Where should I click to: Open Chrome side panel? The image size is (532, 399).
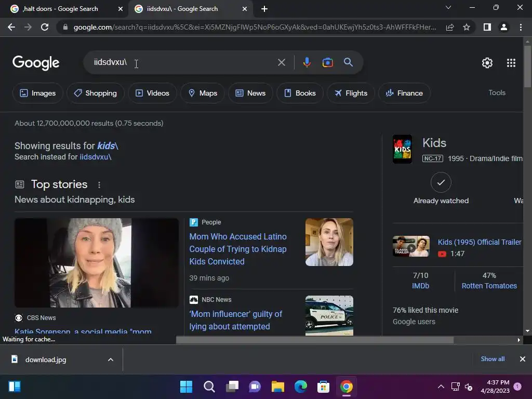tap(487, 27)
